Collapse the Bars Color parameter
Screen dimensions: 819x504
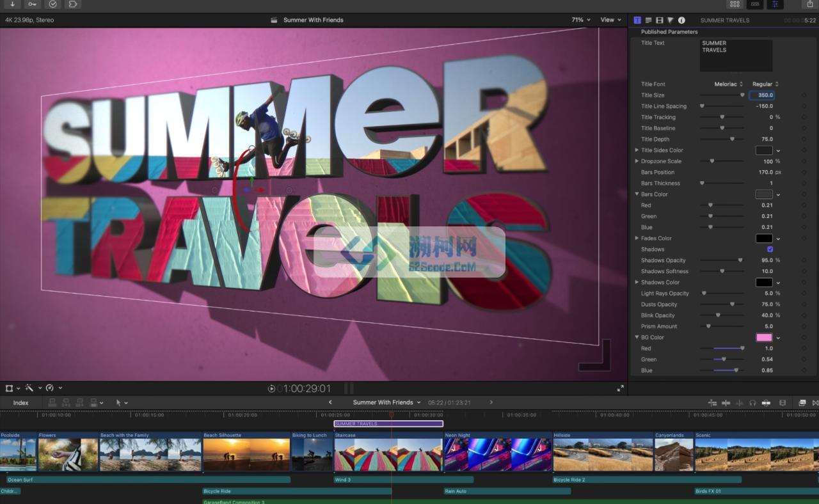637,194
